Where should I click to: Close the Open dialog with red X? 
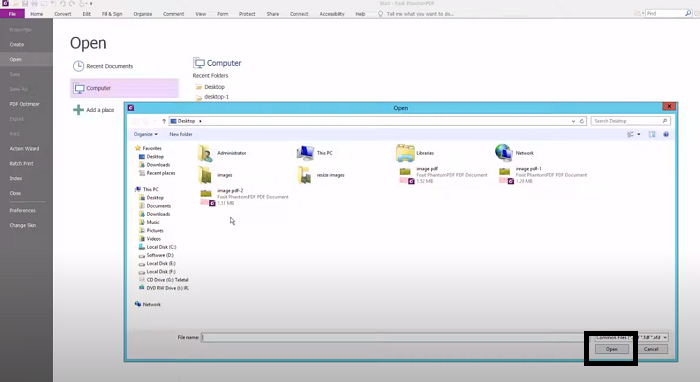point(669,106)
